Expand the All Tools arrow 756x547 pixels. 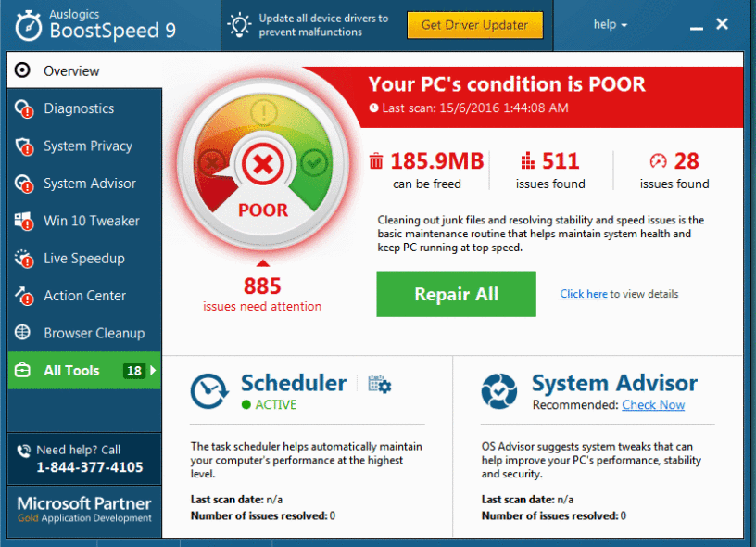[x=153, y=371]
